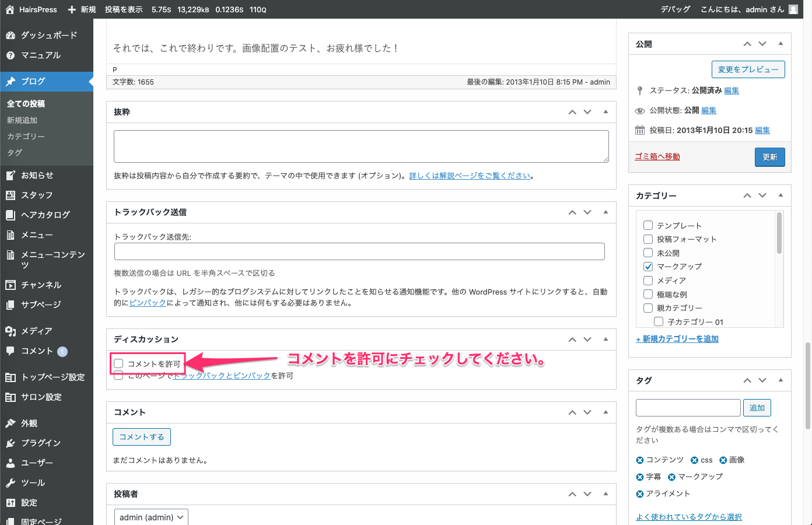Click the excerpt text area
The image size is (812, 525).
click(361, 146)
